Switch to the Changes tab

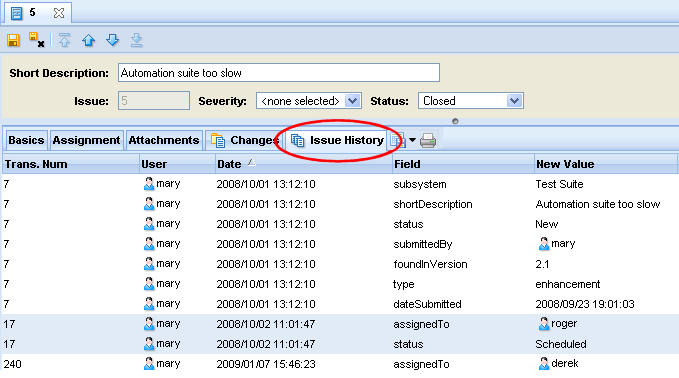click(245, 140)
